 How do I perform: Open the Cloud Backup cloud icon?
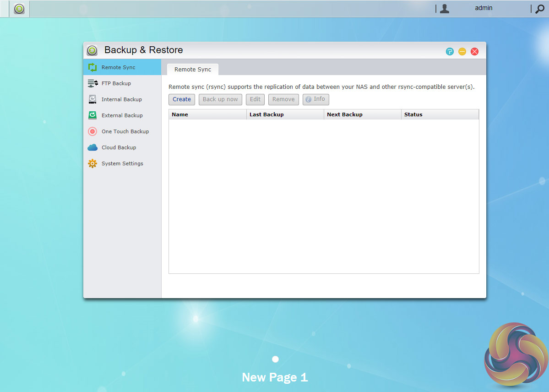[x=92, y=147]
